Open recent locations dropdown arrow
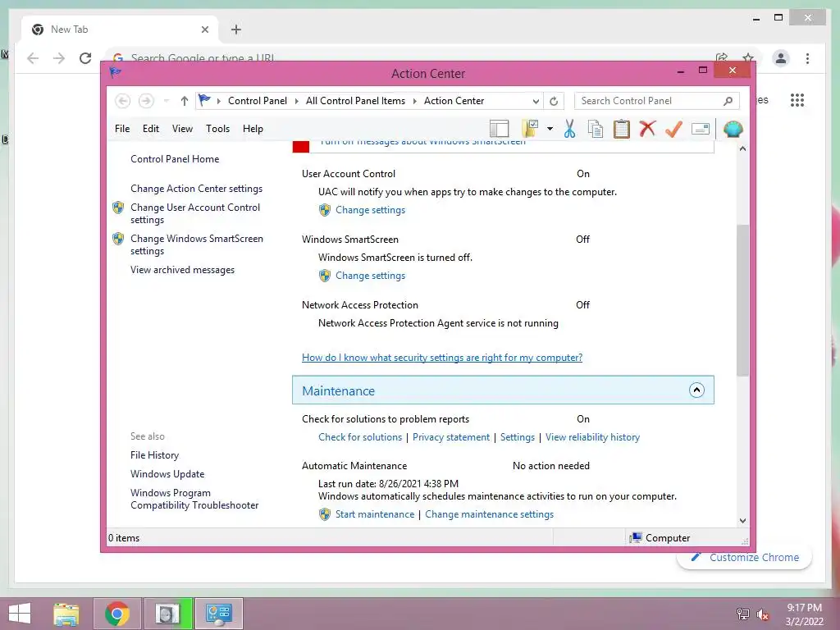Image resolution: width=840 pixels, height=630 pixels. [166, 101]
